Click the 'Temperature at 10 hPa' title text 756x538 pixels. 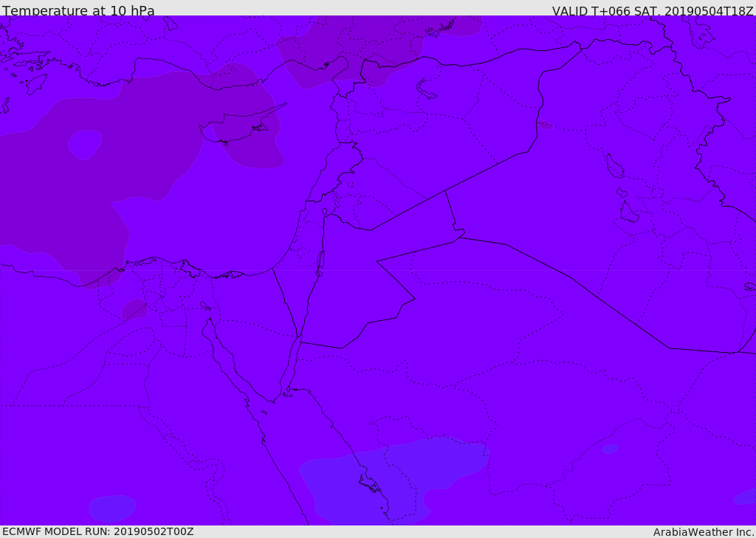(x=78, y=10)
